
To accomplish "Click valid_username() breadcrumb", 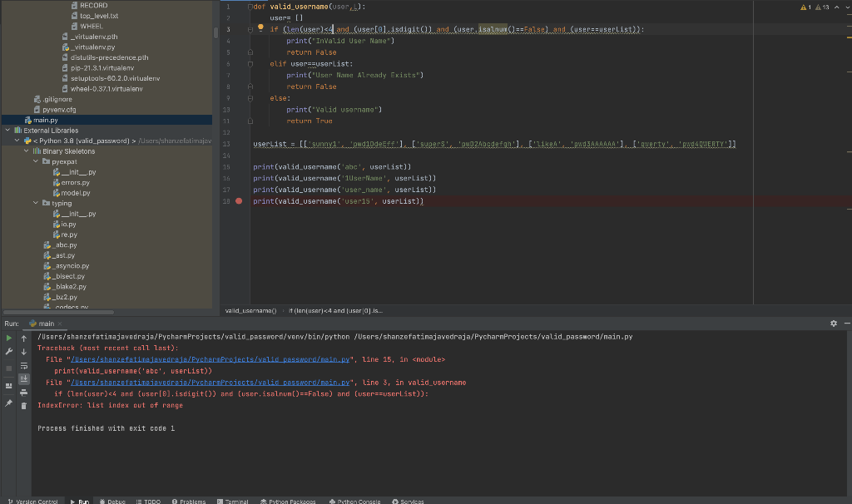I will pos(250,311).
